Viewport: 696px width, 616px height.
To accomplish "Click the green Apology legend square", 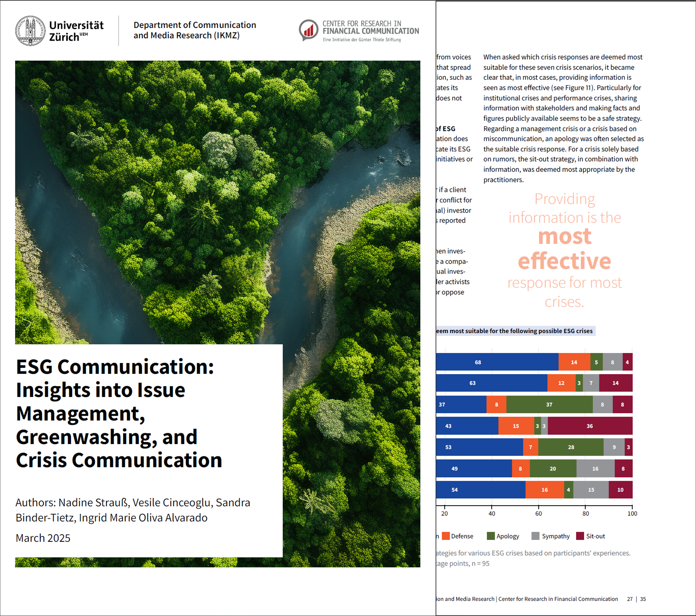I will coord(491,536).
